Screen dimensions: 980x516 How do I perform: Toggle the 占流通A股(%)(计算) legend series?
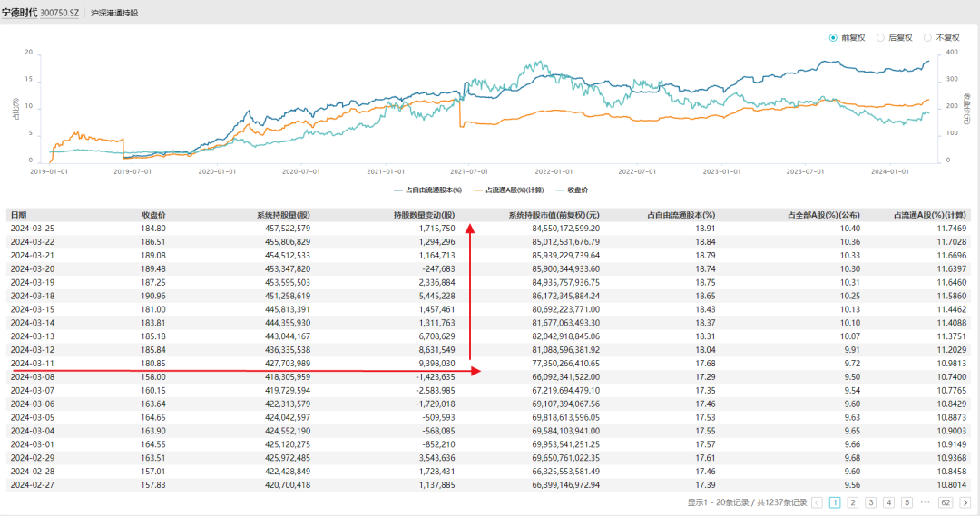click(x=509, y=190)
